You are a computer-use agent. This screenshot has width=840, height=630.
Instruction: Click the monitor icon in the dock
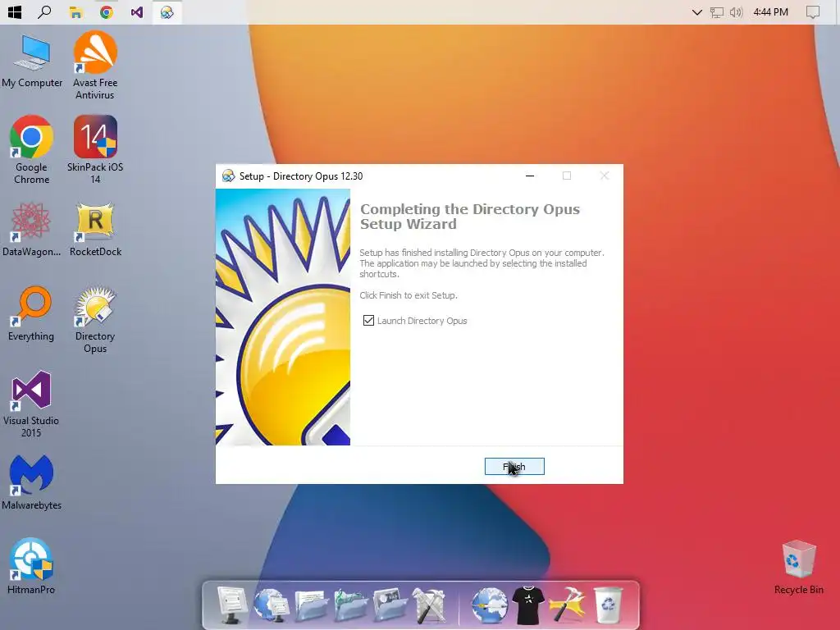pyautogui.click(x=232, y=605)
